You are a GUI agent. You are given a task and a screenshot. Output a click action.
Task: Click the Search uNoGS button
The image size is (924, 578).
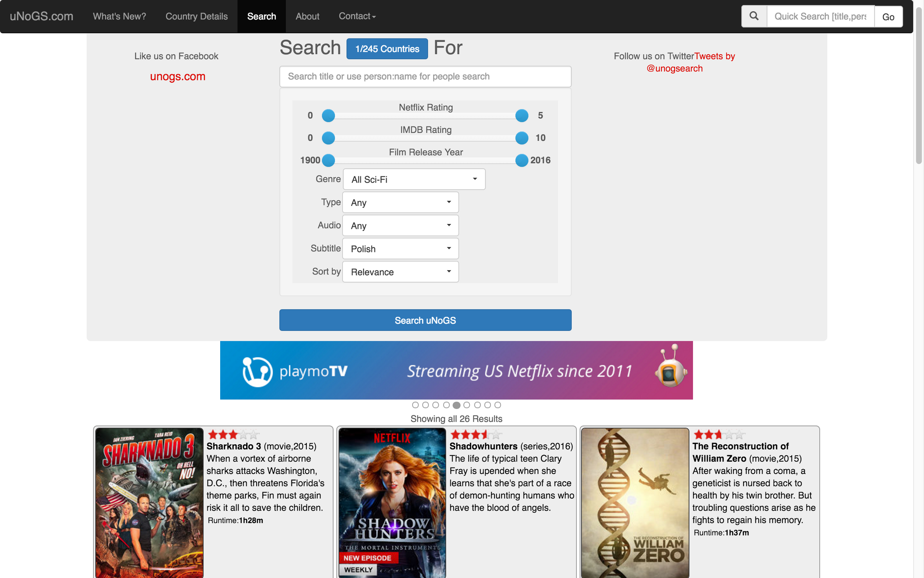[x=426, y=320]
